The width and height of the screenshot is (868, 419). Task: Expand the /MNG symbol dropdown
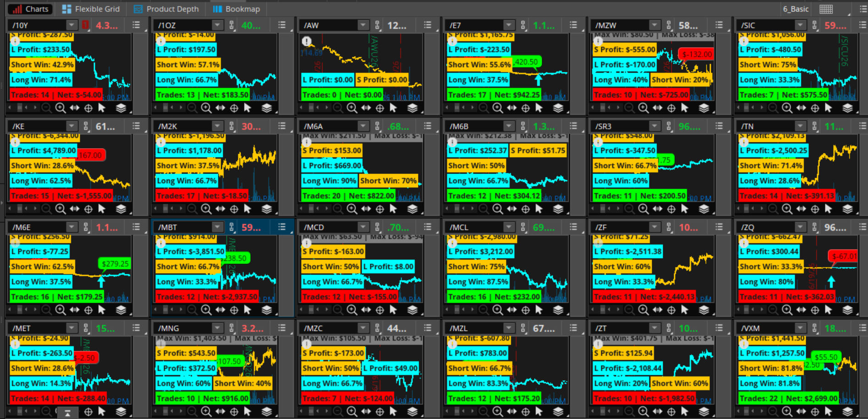(218, 328)
